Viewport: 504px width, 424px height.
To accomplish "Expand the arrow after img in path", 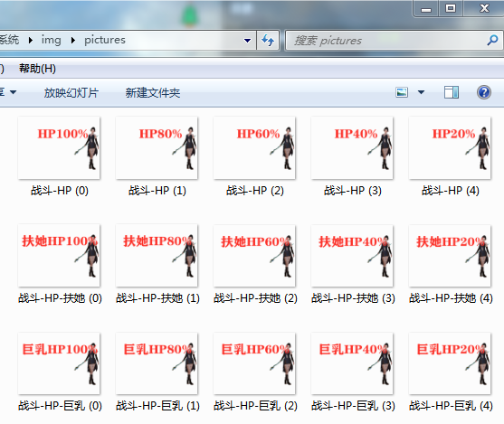I will (73, 41).
